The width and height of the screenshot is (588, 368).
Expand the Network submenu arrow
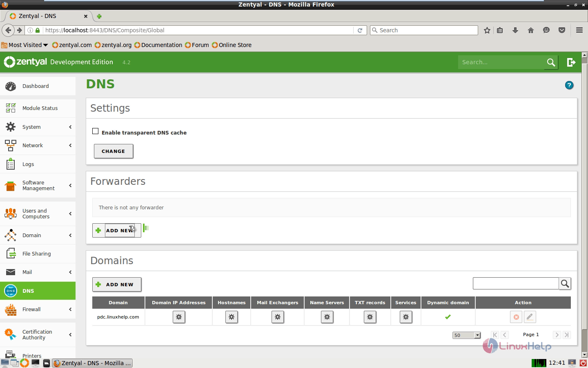click(x=70, y=145)
